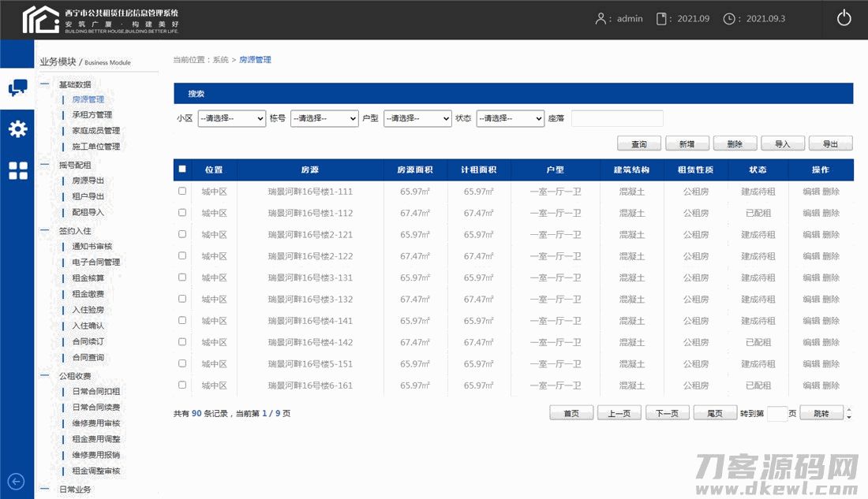Click the 查询 button
Image resolution: width=868 pixels, height=499 pixels.
[x=638, y=144]
